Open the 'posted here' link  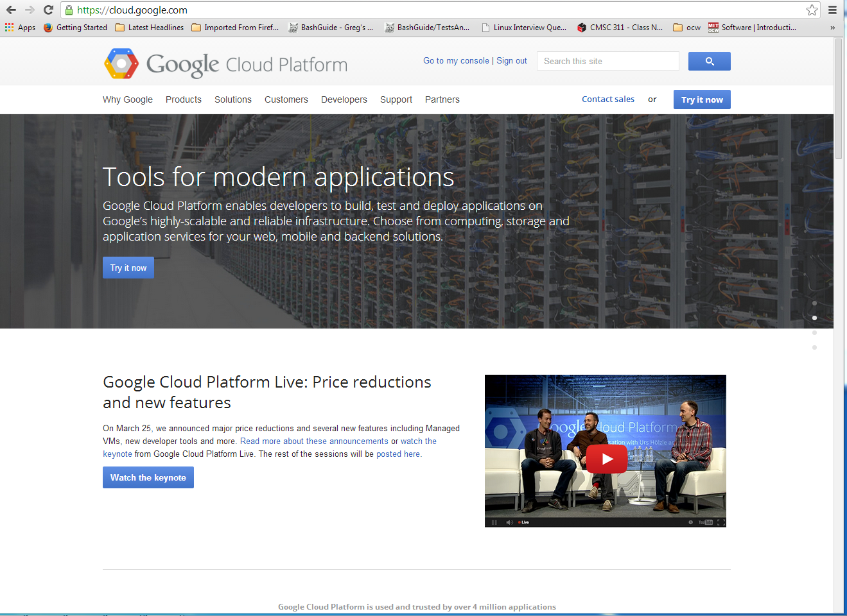[398, 454]
